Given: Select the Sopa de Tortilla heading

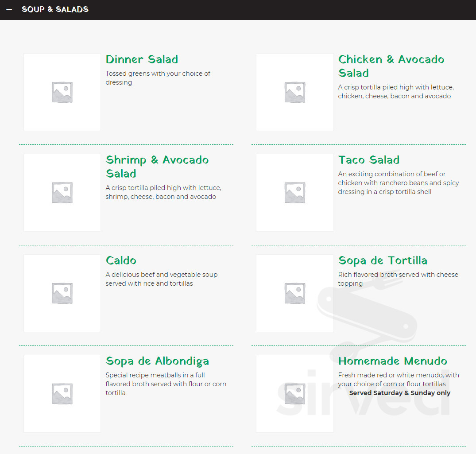Looking at the screenshot, I should point(383,260).
